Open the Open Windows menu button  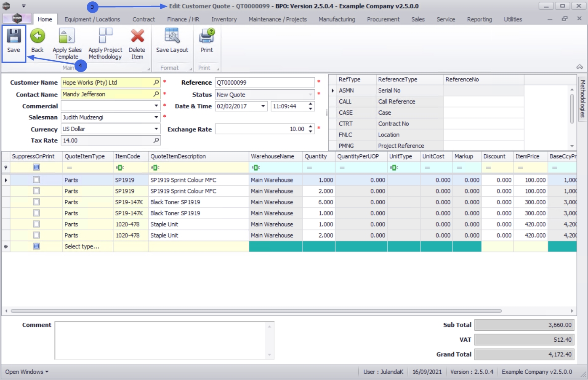coord(27,372)
